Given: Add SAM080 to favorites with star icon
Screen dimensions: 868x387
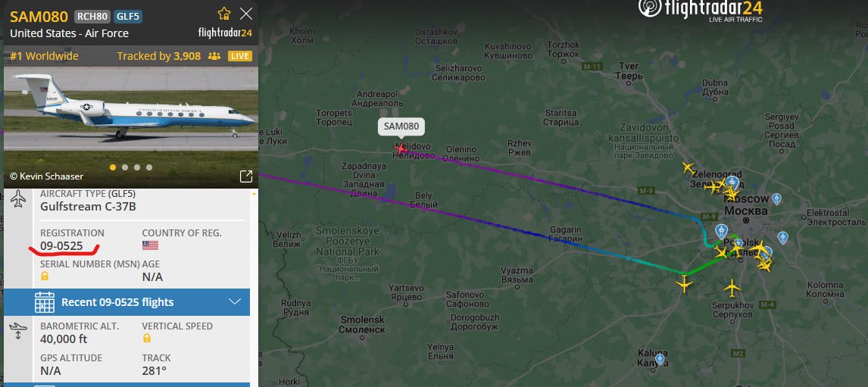Looking at the screenshot, I should (x=223, y=14).
